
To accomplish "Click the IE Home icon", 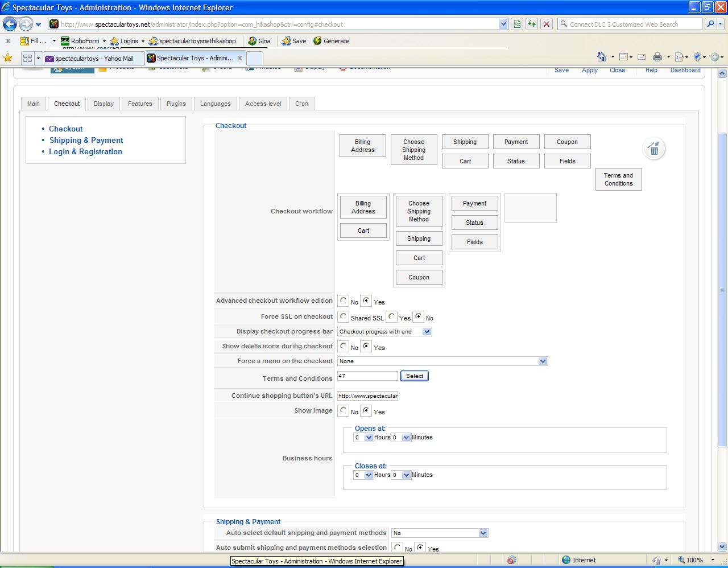I will click(601, 57).
